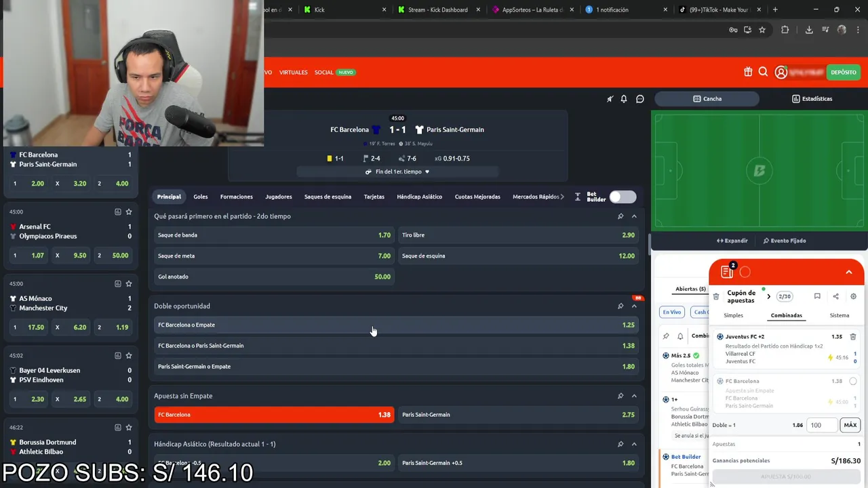Viewport: 868px width, 488px height.
Task: Open the Cuotas Mejoradas tab
Action: coord(477,197)
